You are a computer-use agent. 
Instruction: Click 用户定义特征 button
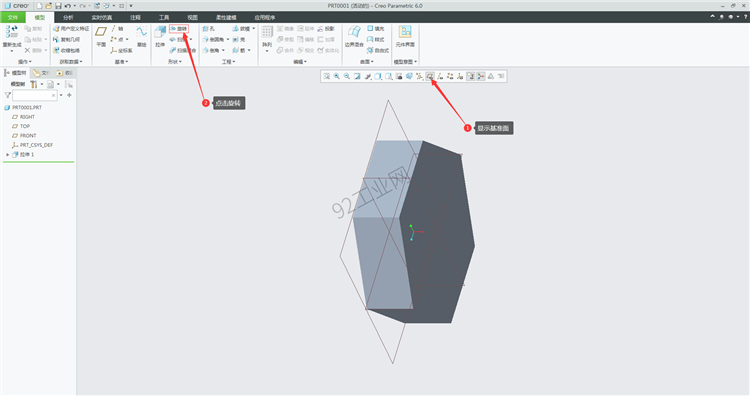[x=71, y=29]
